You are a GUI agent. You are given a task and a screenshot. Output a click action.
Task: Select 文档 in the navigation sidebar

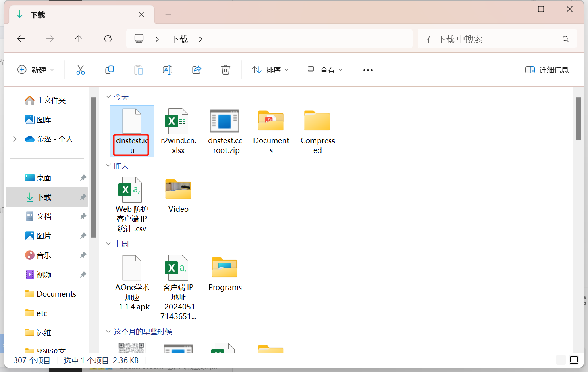tap(44, 217)
